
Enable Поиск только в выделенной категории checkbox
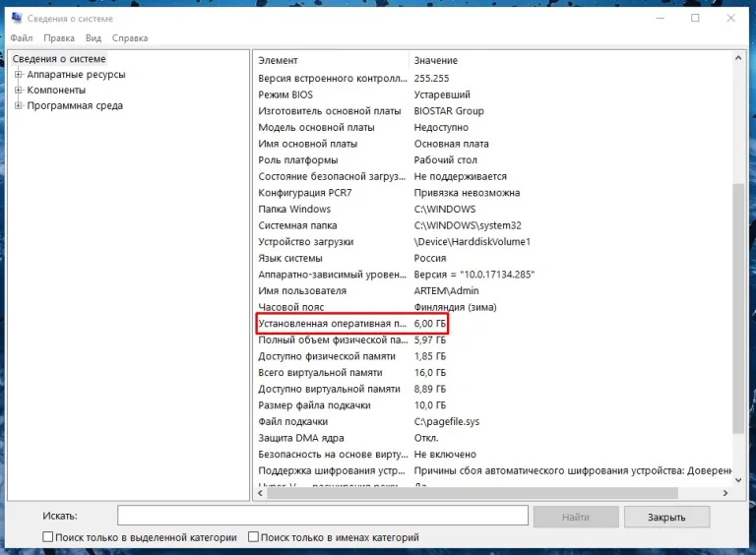click(x=47, y=536)
